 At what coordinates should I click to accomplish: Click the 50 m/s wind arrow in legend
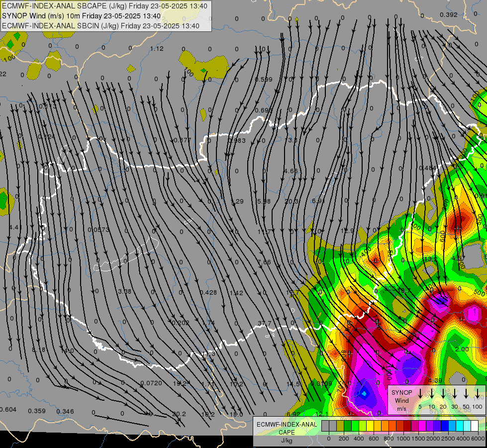[x=466, y=393]
